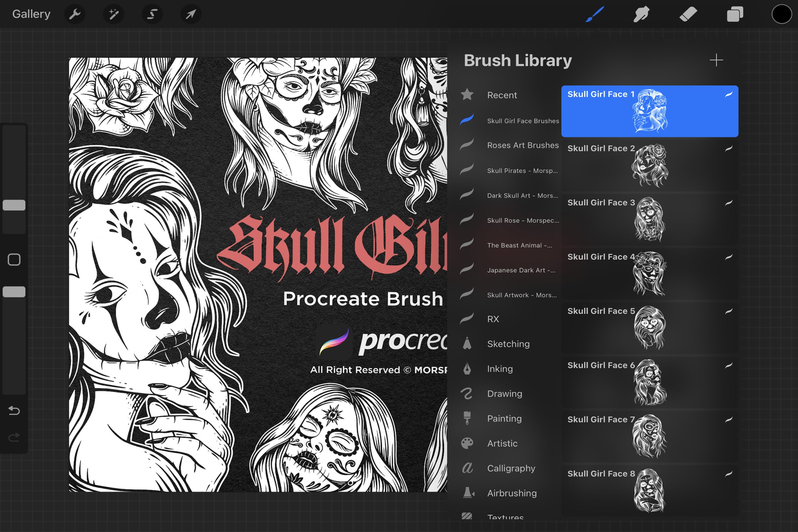This screenshot has width=798, height=532.
Task: Open the Actions wrench menu
Action: 75,14
